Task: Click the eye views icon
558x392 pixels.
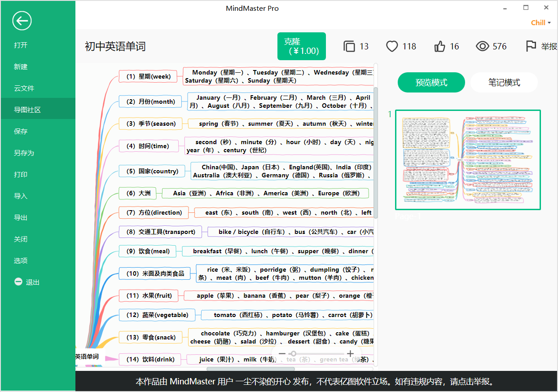Action: pos(482,46)
